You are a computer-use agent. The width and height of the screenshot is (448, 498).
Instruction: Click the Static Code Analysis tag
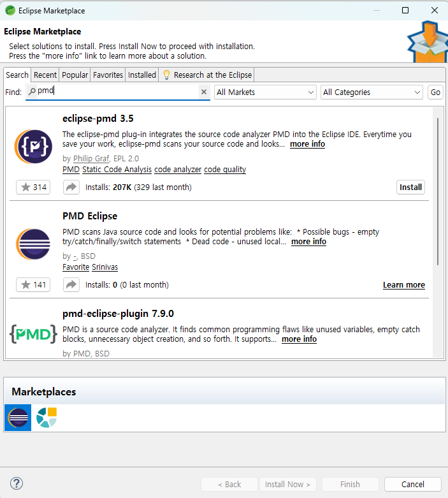tap(117, 169)
